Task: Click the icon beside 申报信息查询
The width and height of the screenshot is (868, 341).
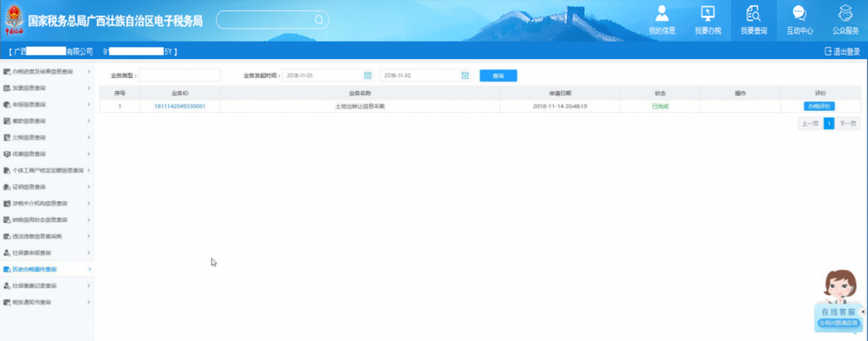Action: tap(7, 104)
